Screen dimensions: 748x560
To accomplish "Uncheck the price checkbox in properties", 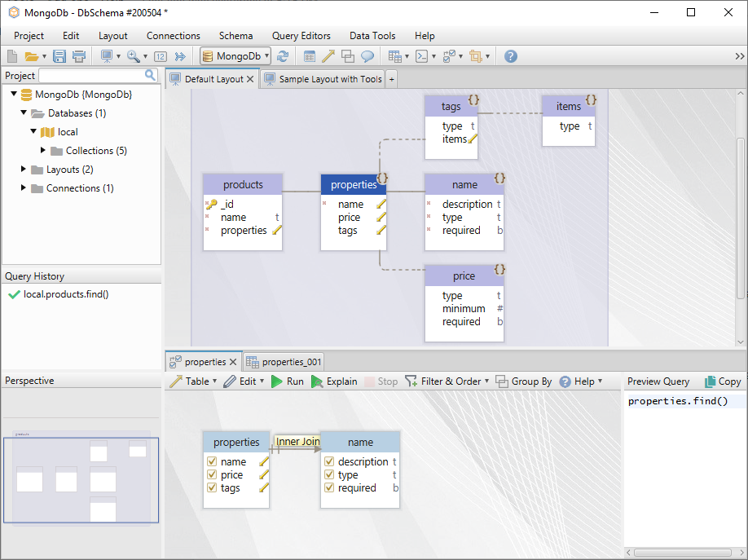I will click(x=212, y=475).
